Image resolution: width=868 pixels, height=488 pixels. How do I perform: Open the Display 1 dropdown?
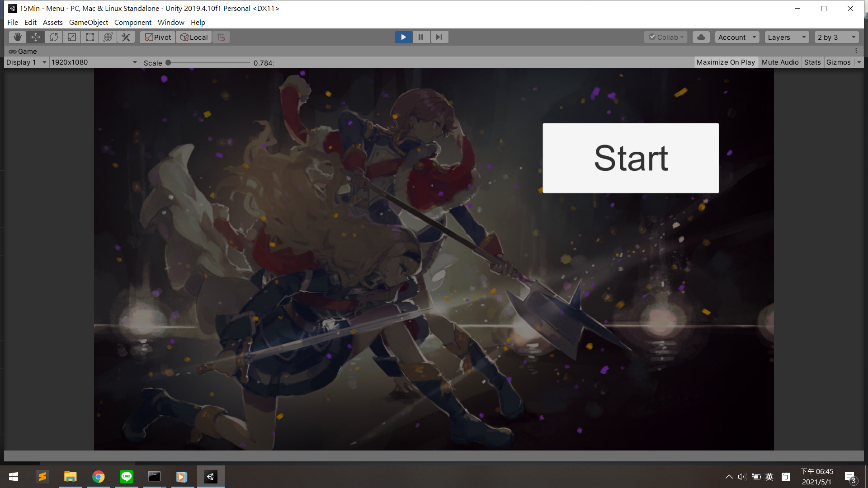pyautogui.click(x=26, y=62)
